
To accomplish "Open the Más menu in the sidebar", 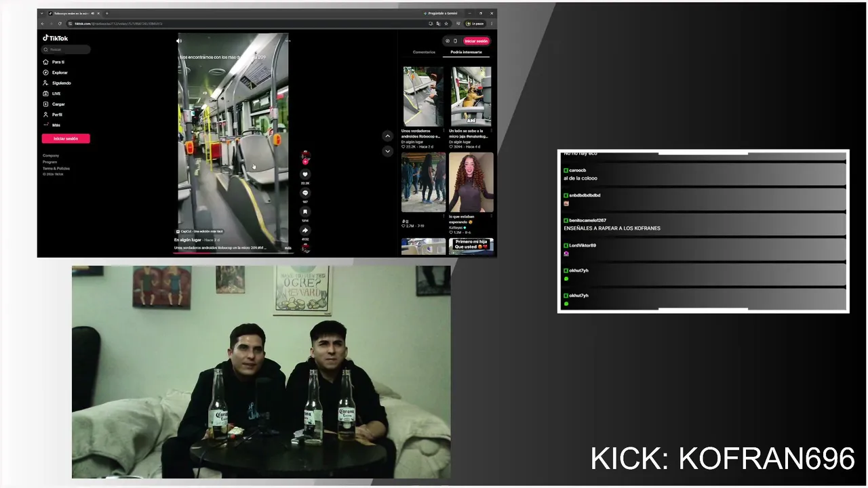I will tap(52, 125).
